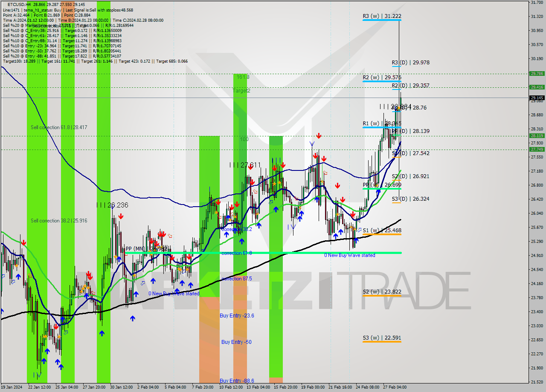Click the 31.700 price axis tick
Image resolution: width=546 pixels, height=392 pixels.
click(537, 2)
